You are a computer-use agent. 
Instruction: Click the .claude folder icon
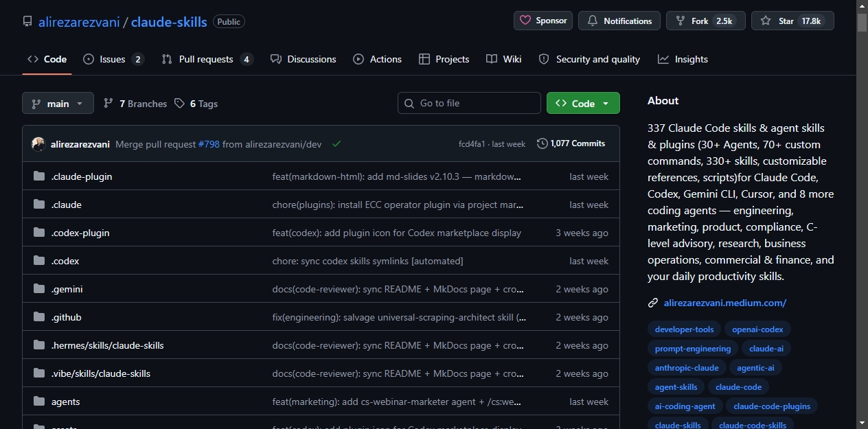39,205
